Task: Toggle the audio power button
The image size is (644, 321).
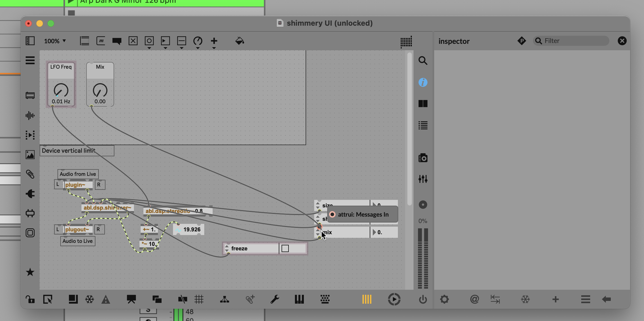Action: pos(423,300)
